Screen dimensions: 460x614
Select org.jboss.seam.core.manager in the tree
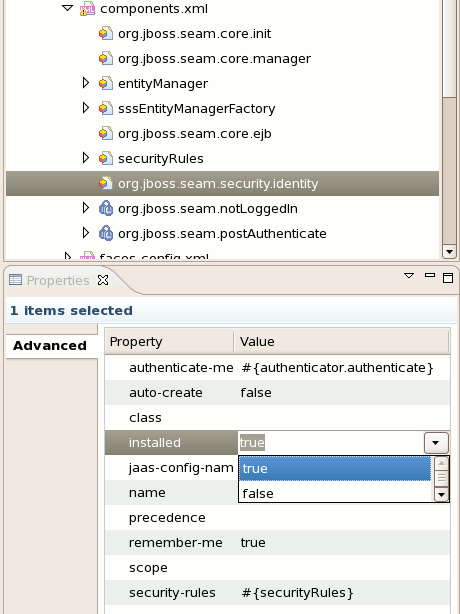(215, 59)
